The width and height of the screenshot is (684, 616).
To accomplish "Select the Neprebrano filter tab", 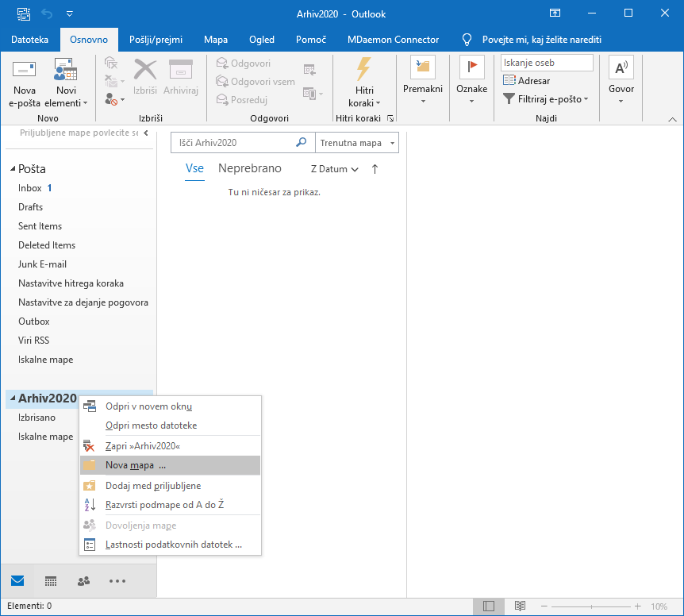I will 250,168.
